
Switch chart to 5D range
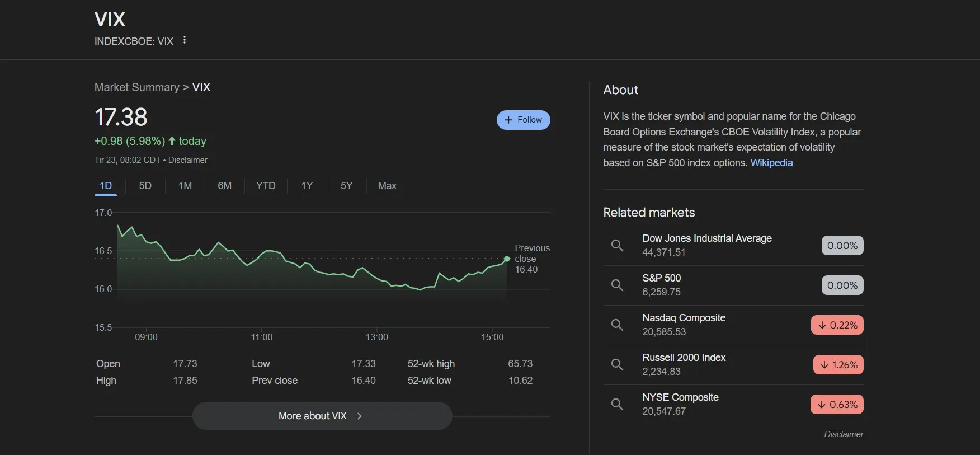pos(145,186)
